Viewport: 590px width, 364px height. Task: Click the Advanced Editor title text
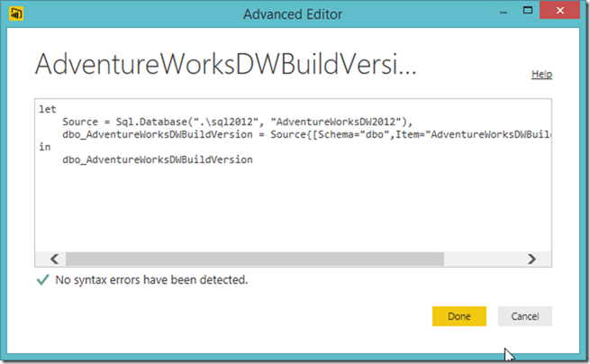coord(293,14)
